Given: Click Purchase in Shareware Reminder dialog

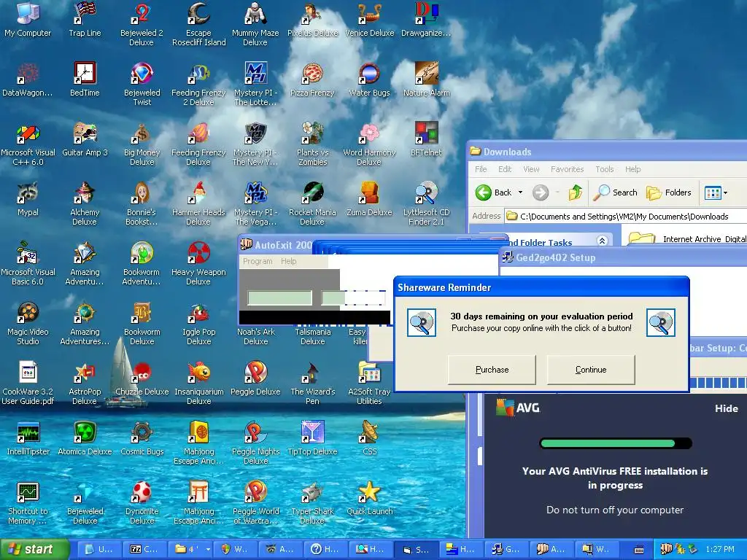Looking at the screenshot, I should tap(492, 370).
